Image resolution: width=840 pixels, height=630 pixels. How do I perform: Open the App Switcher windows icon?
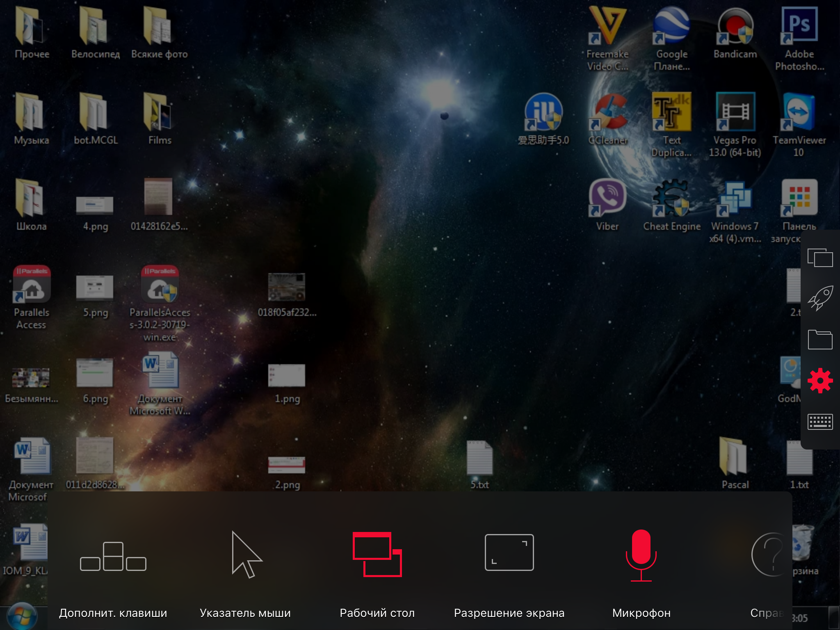(820, 258)
